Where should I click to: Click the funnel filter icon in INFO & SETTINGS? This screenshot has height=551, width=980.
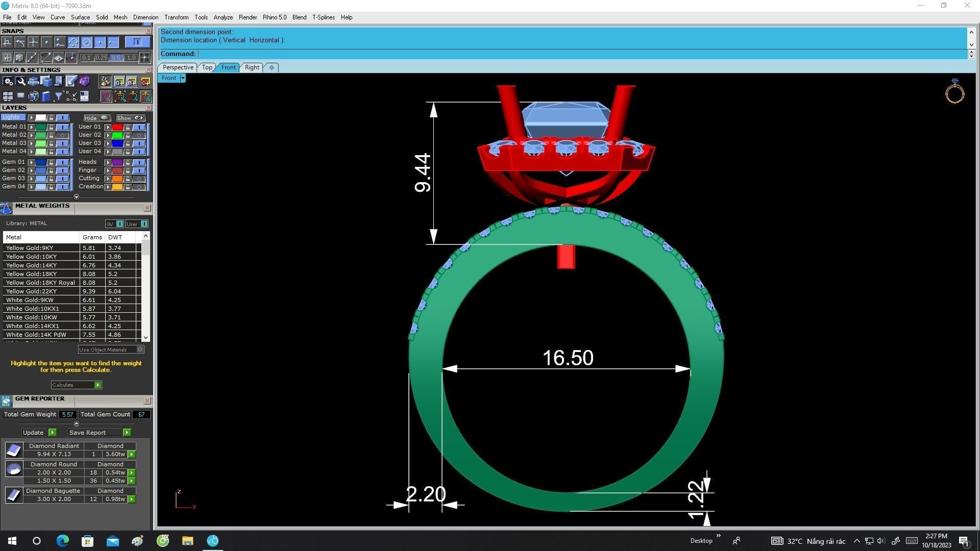coord(58,96)
